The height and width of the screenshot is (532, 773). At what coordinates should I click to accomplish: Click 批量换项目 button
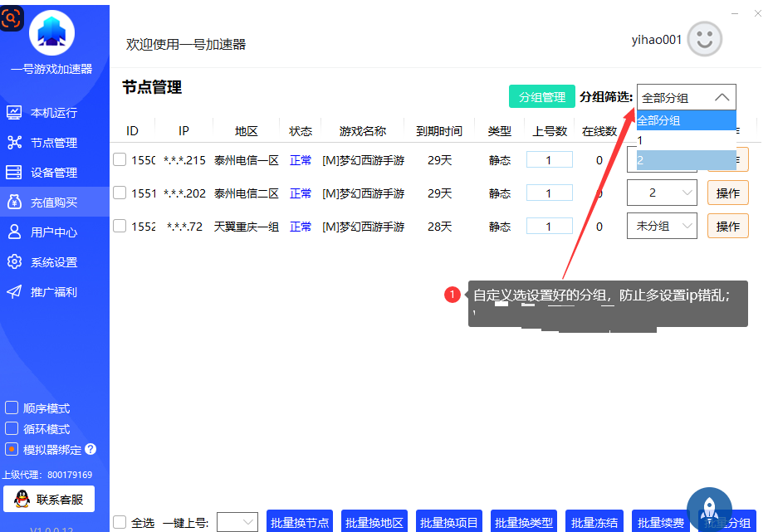point(449,522)
